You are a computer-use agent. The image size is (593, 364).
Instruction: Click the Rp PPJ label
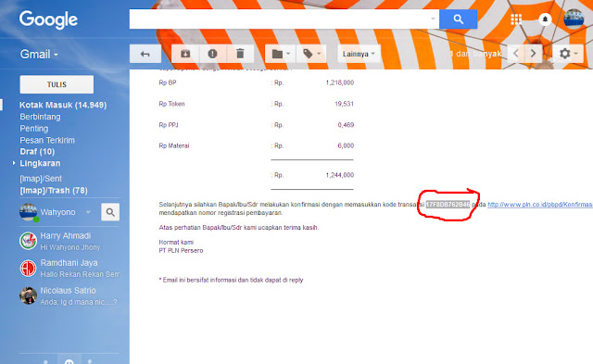pyautogui.click(x=169, y=125)
